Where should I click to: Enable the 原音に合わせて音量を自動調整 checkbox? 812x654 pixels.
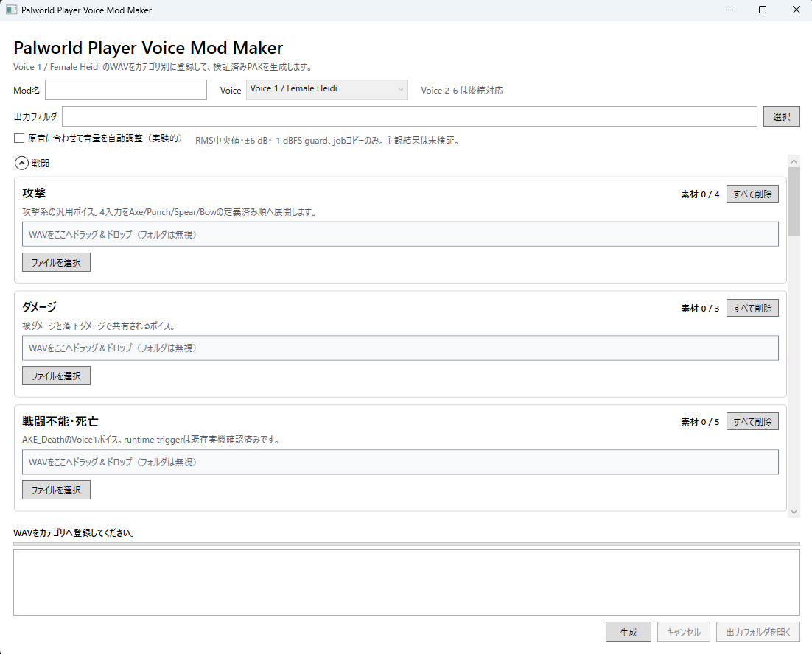[19, 138]
